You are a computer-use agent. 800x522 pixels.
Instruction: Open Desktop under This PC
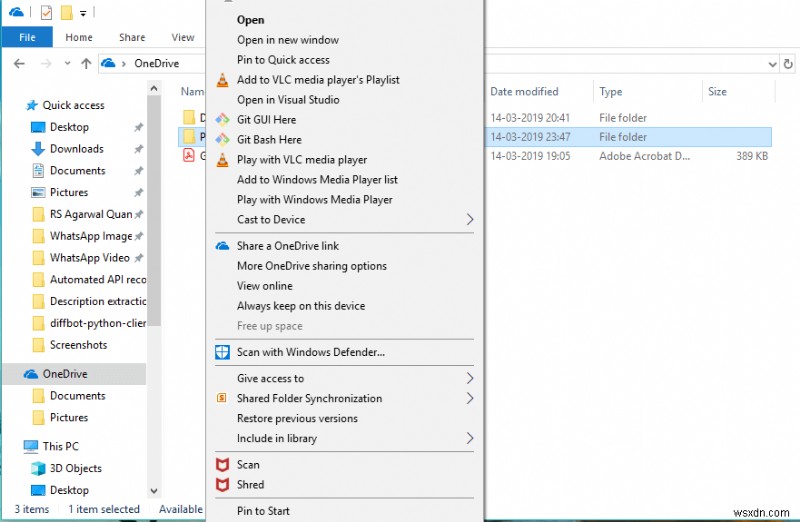(69, 490)
